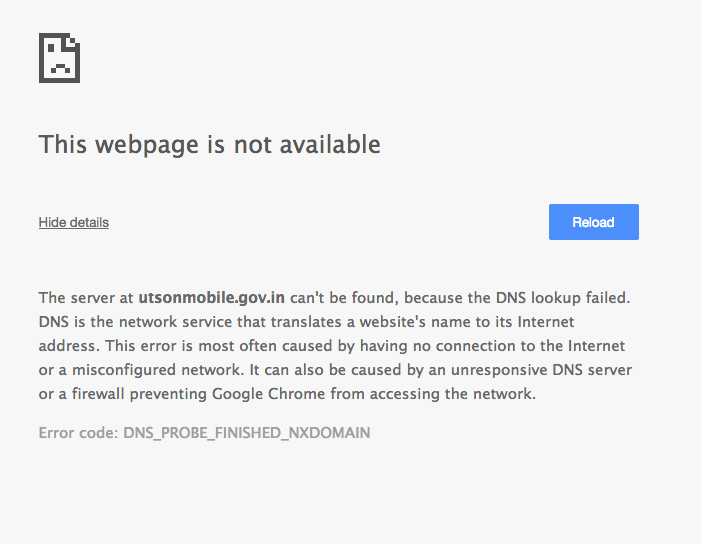This screenshot has height=544, width=701.
Task: Click the phrase "misconfigured network"
Action: (x=133, y=370)
